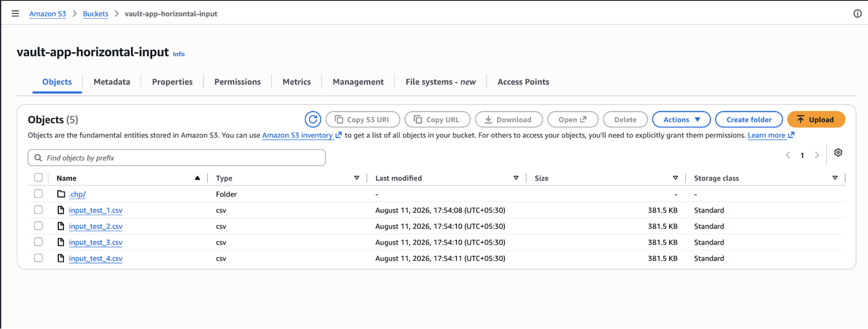Click the Download button
The image size is (868, 329).
[509, 120]
